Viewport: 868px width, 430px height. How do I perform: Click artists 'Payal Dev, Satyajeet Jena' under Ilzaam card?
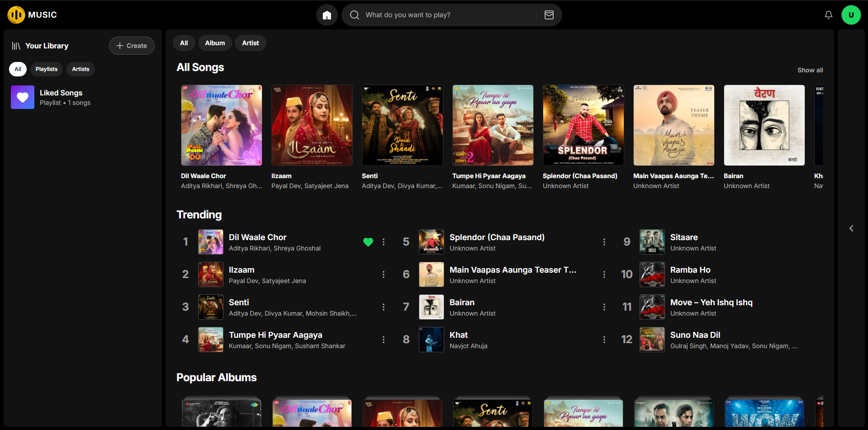(x=310, y=186)
